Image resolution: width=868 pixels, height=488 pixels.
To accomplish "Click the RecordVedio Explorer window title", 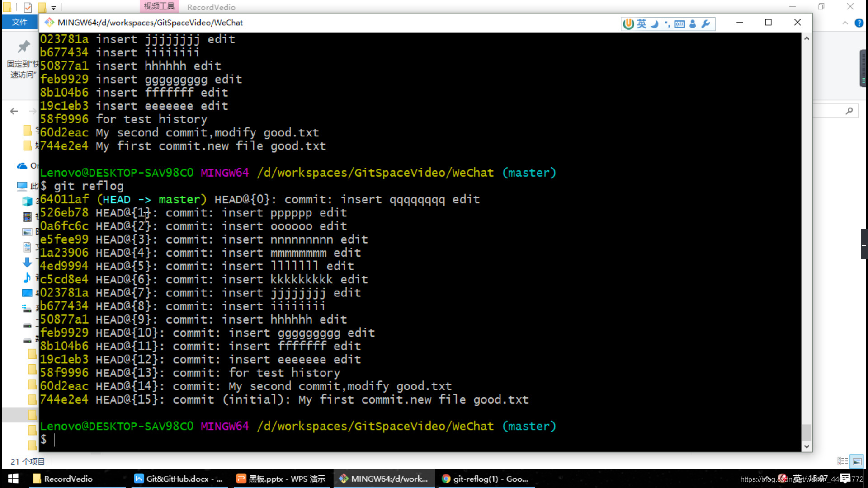I will [211, 7].
